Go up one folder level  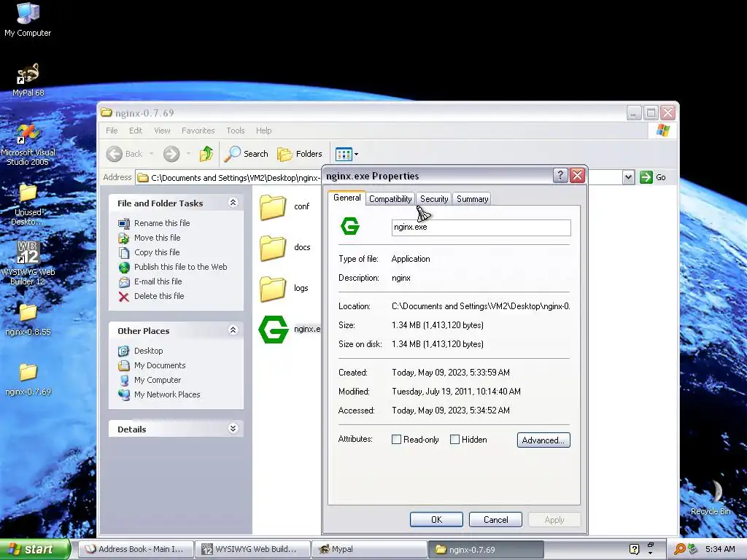coord(206,154)
